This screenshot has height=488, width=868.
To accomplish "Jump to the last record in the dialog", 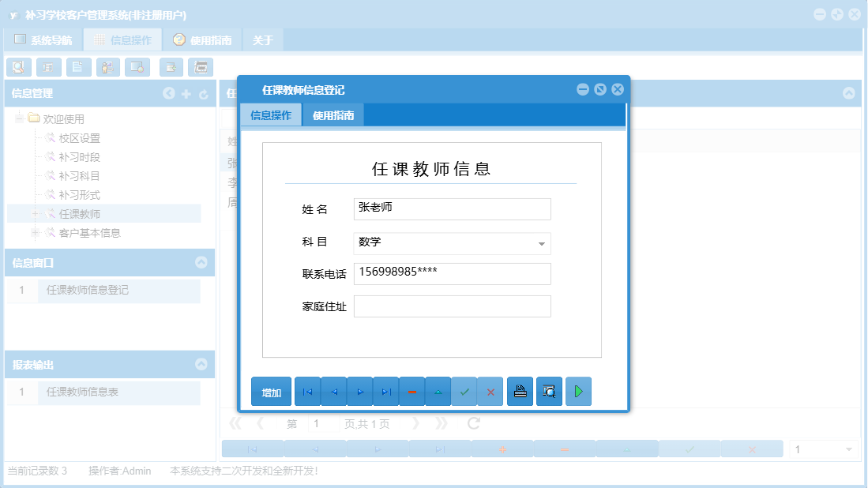I will coord(385,391).
